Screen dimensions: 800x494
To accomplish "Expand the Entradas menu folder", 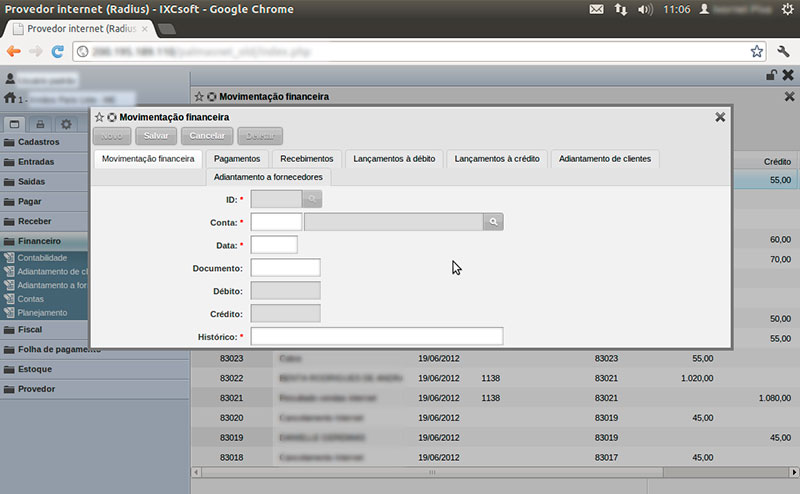I will click(45, 162).
